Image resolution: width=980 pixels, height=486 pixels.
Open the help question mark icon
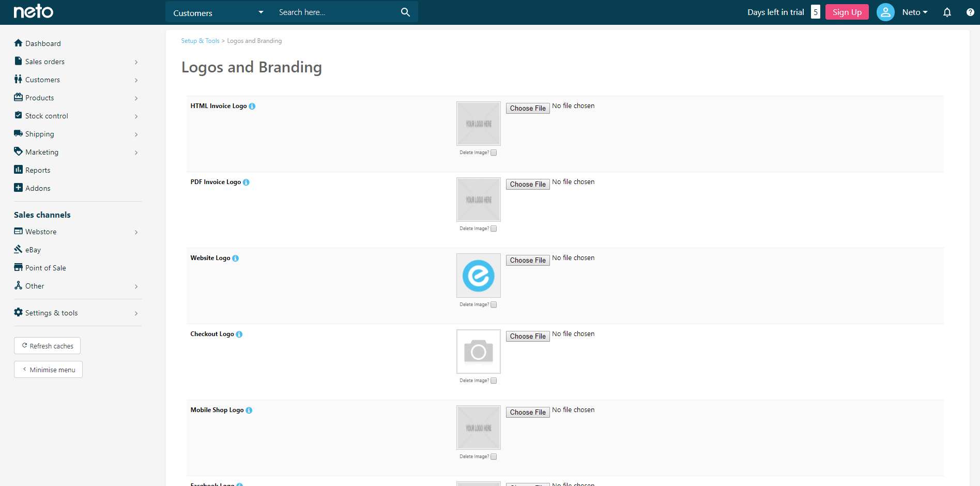pyautogui.click(x=970, y=12)
